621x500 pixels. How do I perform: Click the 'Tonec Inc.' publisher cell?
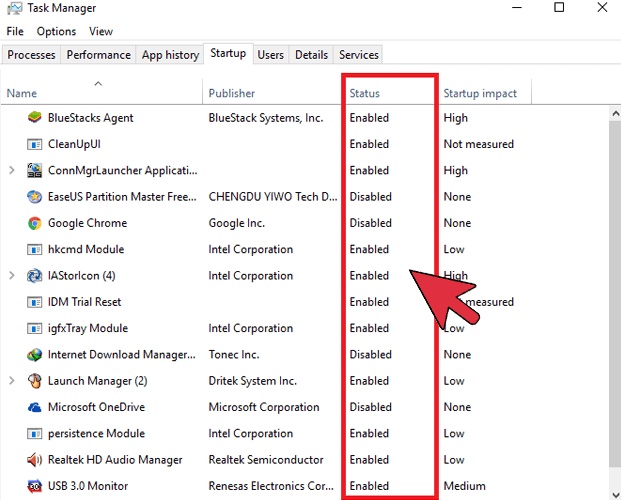[x=234, y=355]
